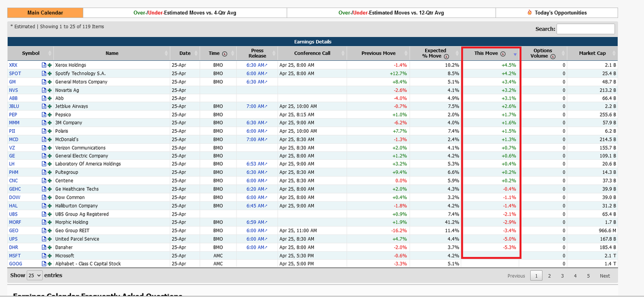The width and height of the screenshot is (644, 297).
Task: Select the -16.2% previous move for Geo Group
Action: [x=399, y=231]
